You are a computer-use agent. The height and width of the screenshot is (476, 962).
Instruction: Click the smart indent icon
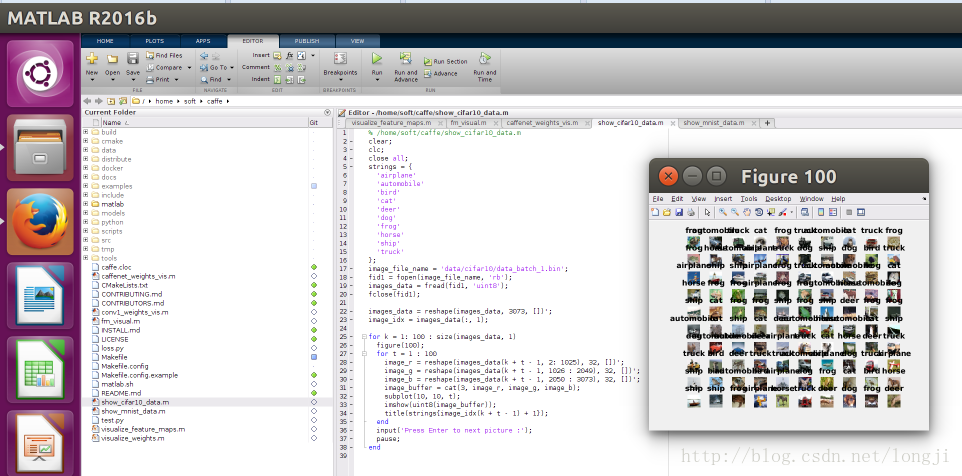click(277, 80)
